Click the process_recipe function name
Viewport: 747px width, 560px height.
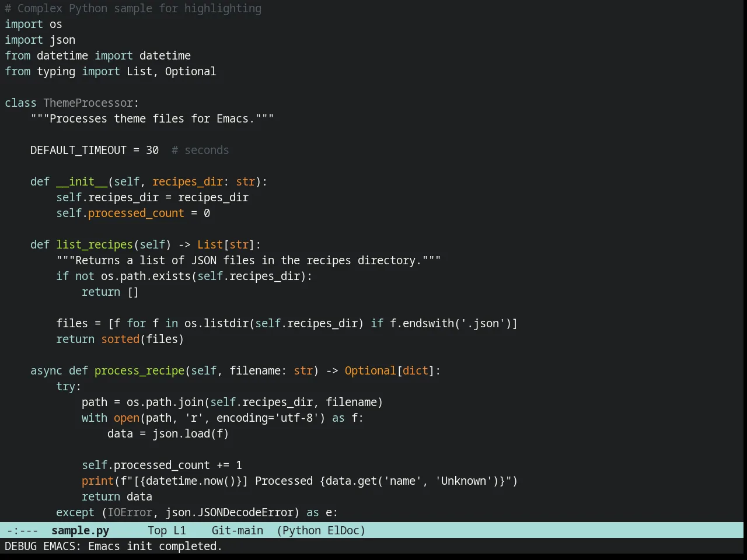coord(139,370)
